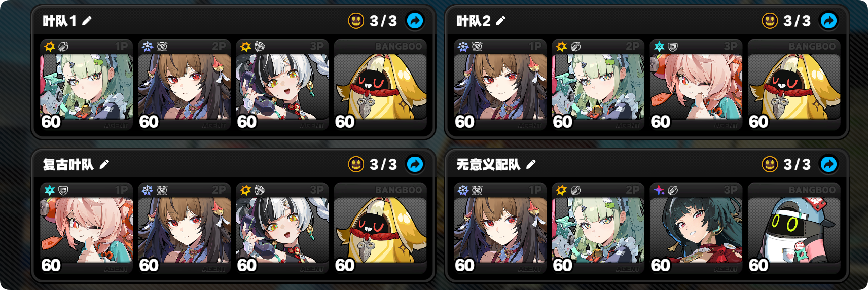Select the 3P black-white haired agent in 叶队1
868x290 pixels.
coord(282,85)
